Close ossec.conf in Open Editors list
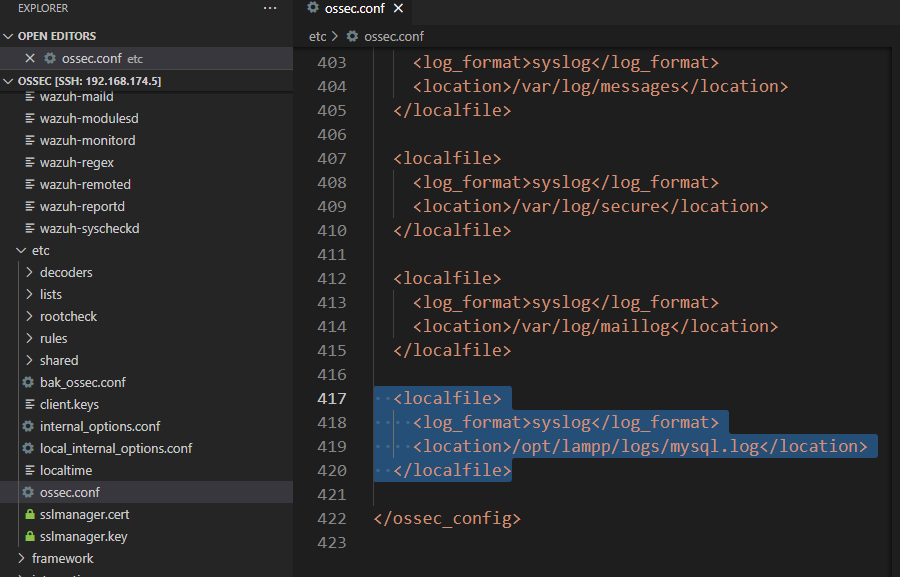 point(30,59)
